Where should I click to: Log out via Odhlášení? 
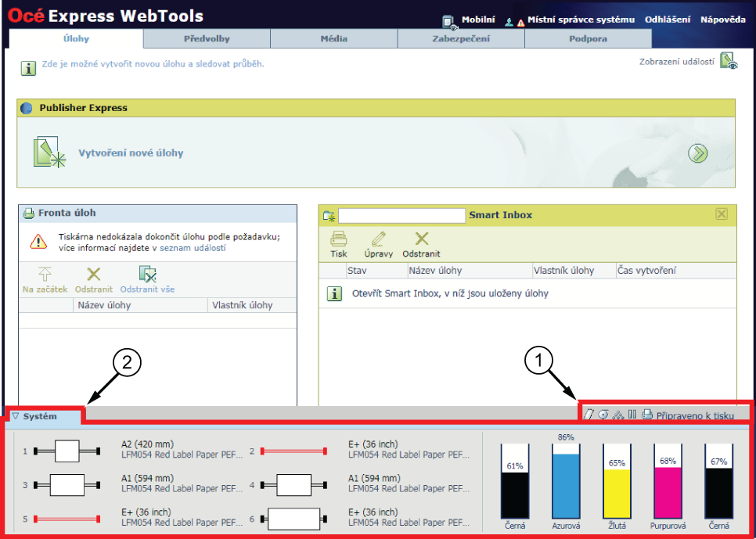(668, 20)
